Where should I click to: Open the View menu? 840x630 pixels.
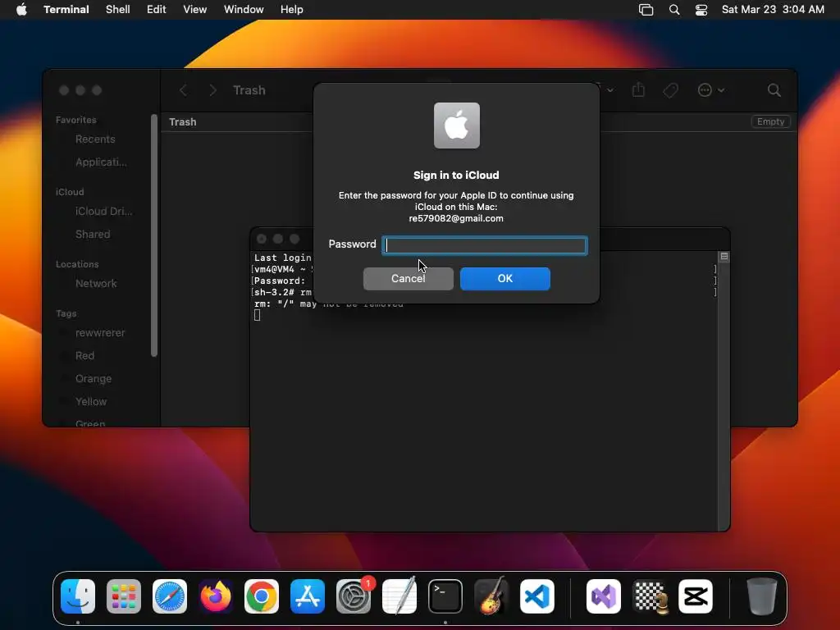point(195,10)
